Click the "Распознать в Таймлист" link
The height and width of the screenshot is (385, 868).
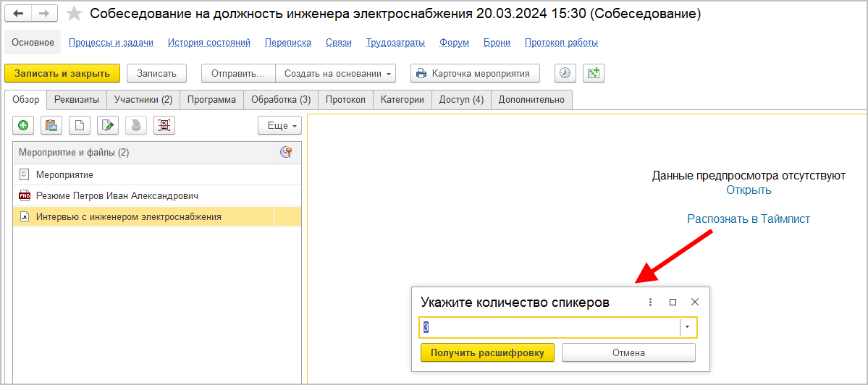(749, 219)
